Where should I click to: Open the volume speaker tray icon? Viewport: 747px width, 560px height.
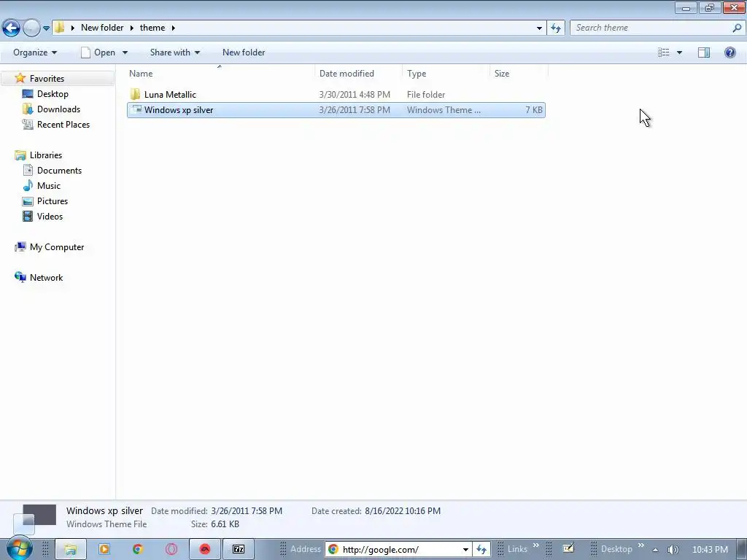[673, 550]
